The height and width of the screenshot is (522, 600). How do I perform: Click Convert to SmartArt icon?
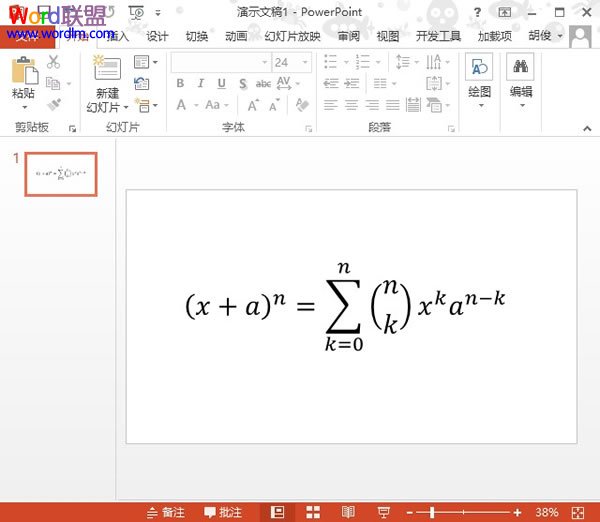pos(434,105)
